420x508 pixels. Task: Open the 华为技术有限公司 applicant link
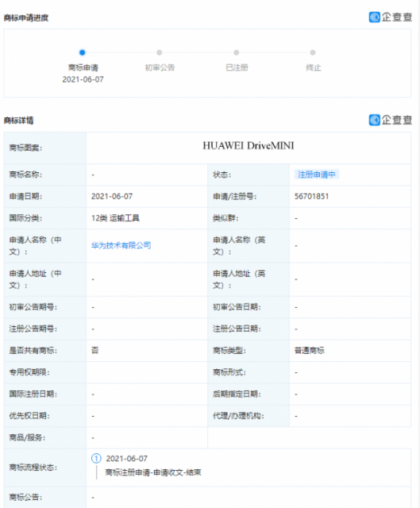(121, 245)
